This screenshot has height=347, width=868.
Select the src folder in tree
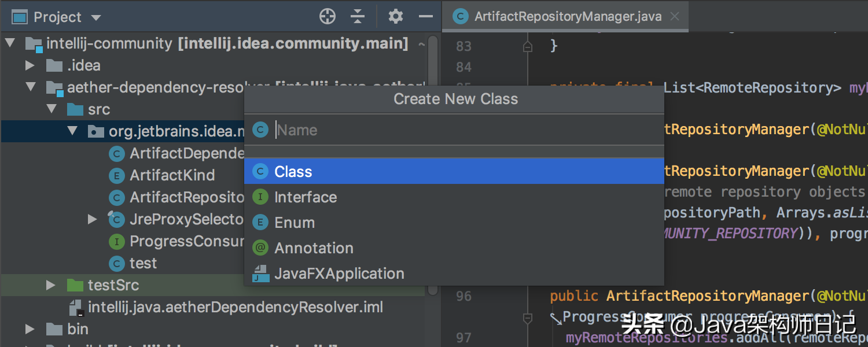coord(99,109)
